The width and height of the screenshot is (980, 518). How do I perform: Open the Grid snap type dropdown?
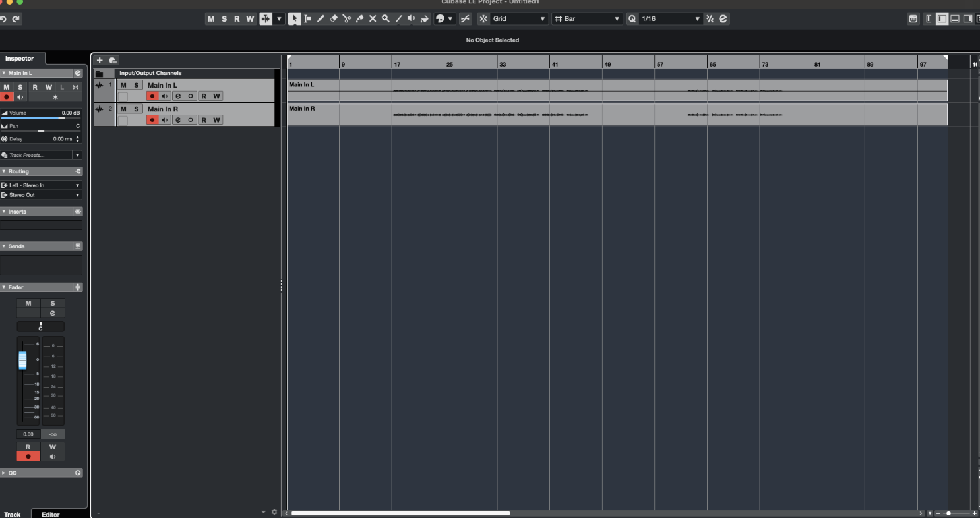520,19
